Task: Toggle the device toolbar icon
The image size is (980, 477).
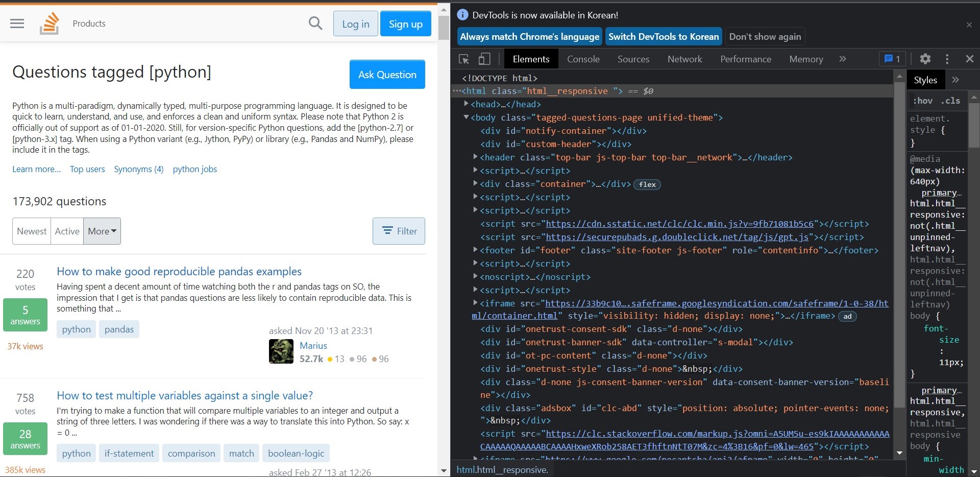Action: click(x=484, y=59)
